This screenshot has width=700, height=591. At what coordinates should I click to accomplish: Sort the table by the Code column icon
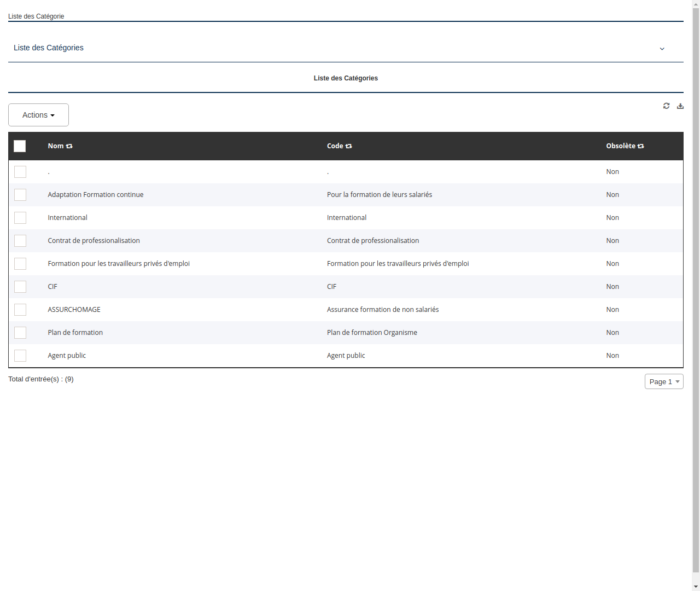click(x=349, y=146)
